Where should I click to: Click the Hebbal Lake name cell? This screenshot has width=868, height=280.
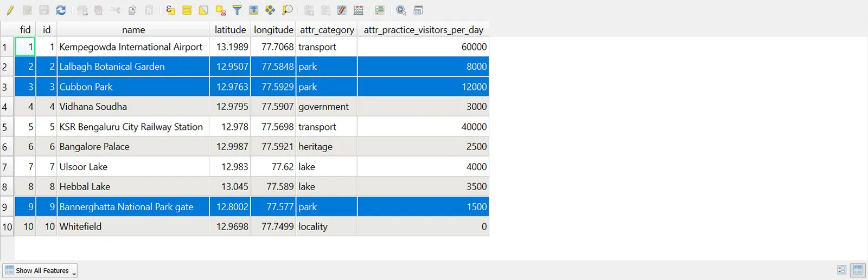tap(133, 186)
